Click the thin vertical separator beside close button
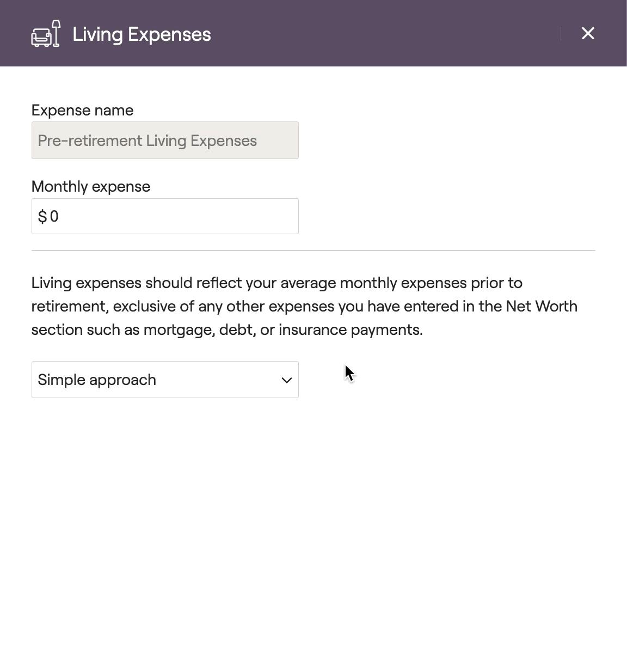The width and height of the screenshot is (627, 672). click(561, 33)
